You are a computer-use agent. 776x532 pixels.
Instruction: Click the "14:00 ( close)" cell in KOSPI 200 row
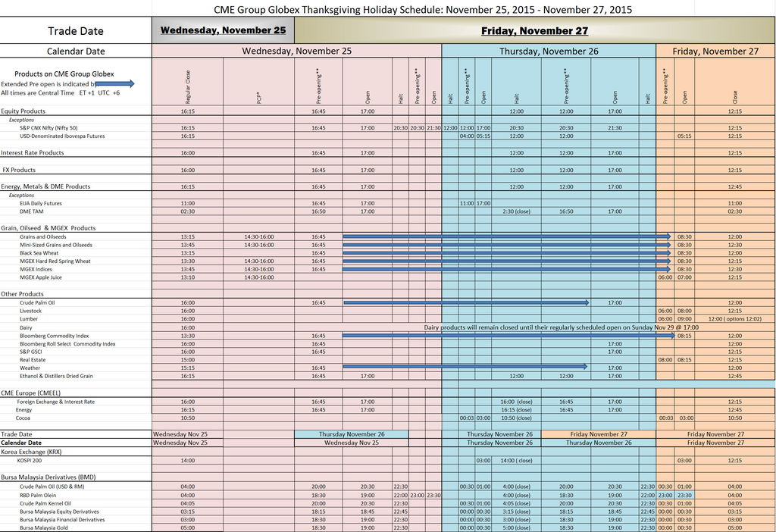(x=516, y=460)
